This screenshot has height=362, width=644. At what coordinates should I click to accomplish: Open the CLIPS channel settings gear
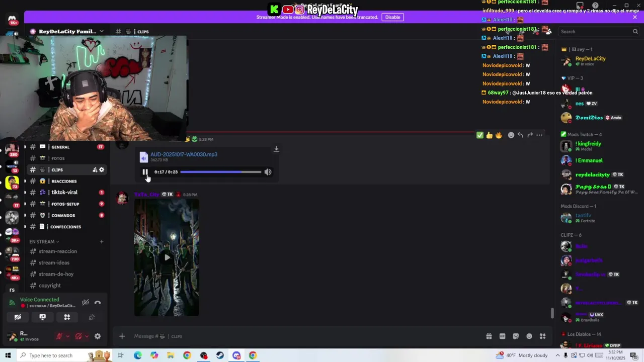102,170
